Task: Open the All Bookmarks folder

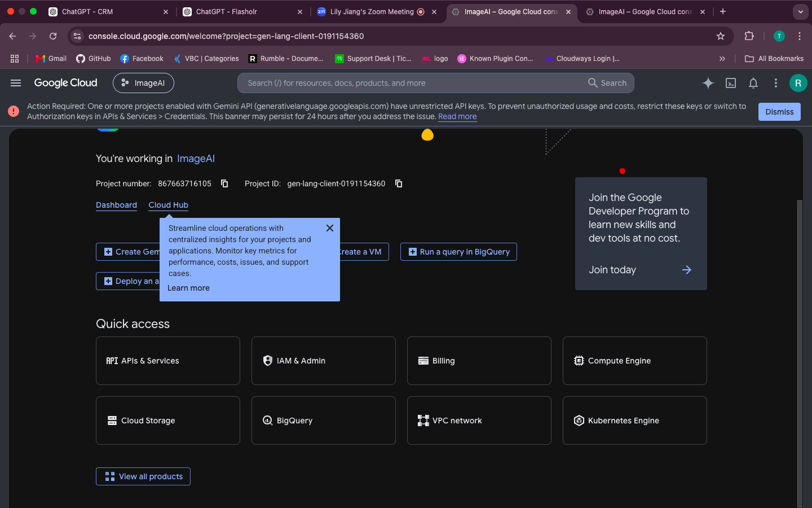Action: pos(774,59)
